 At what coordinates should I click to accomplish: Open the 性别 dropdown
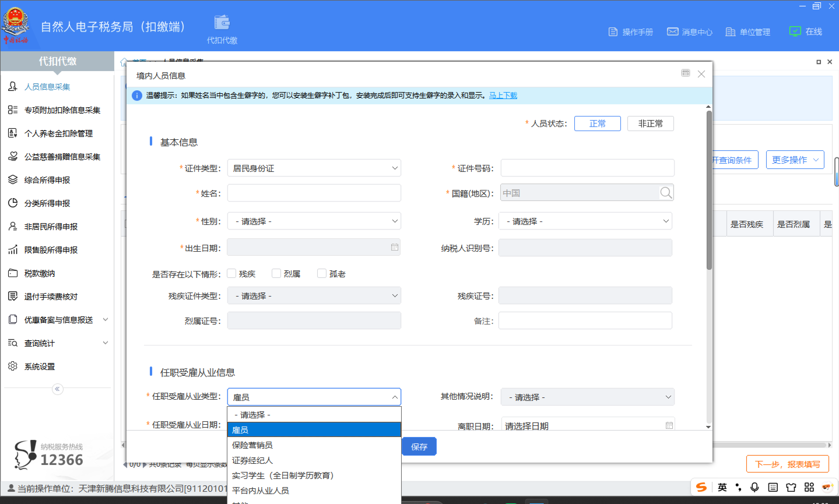[314, 221]
